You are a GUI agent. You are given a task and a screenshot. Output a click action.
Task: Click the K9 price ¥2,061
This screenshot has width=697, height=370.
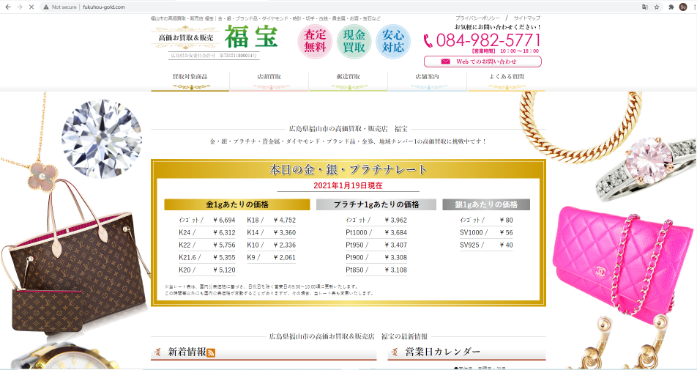coord(284,257)
